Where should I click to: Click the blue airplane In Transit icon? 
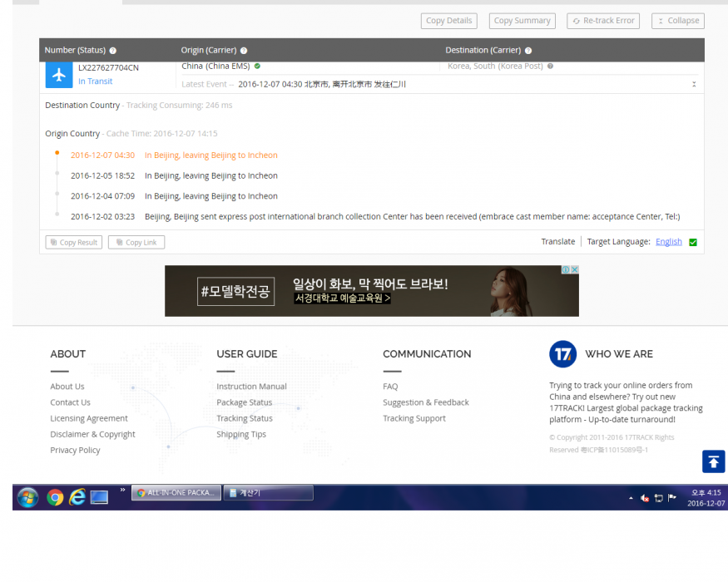pyautogui.click(x=58, y=75)
